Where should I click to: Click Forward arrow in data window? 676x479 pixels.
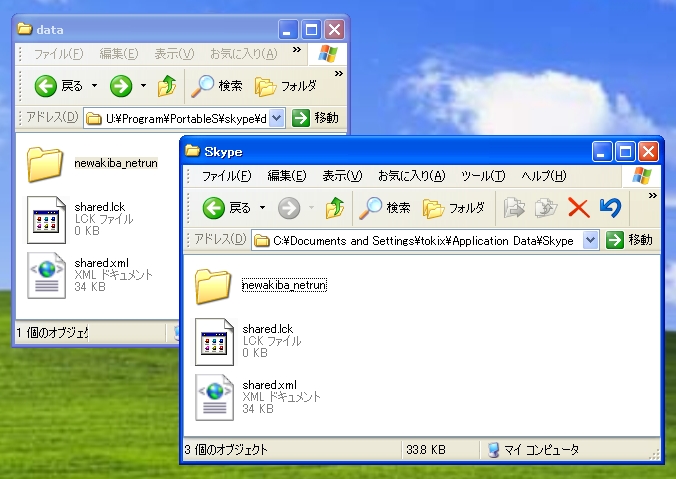[121, 86]
